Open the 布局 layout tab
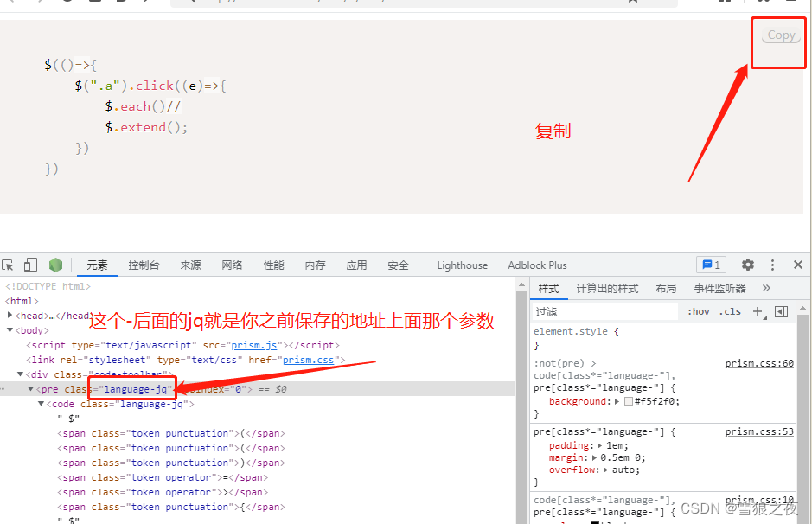The height and width of the screenshot is (524, 812). [x=666, y=289]
